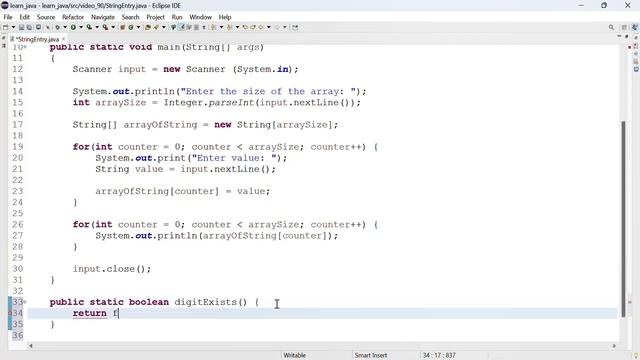Toggle Show Whitespace Characters
The height and width of the screenshot is (360, 640).
(204, 27)
